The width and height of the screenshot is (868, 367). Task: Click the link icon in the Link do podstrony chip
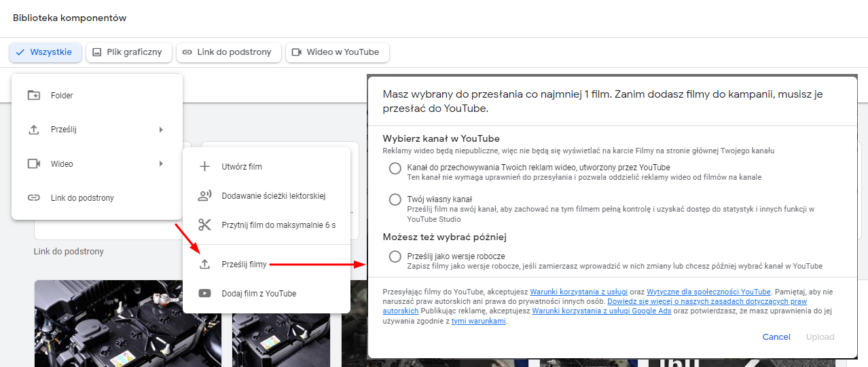tap(187, 52)
